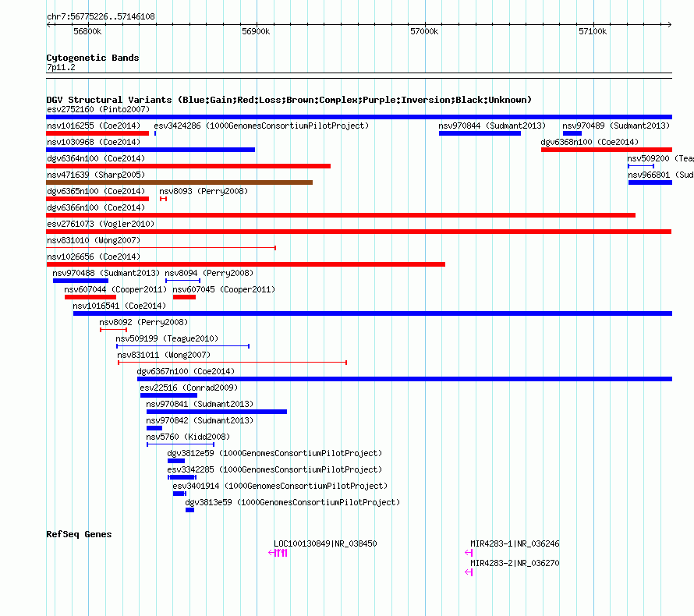Image resolution: width=694 pixels, height=616 pixels.
Task: Click dgv6368n100 (Coe2014) red bar
Action: click(607, 150)
